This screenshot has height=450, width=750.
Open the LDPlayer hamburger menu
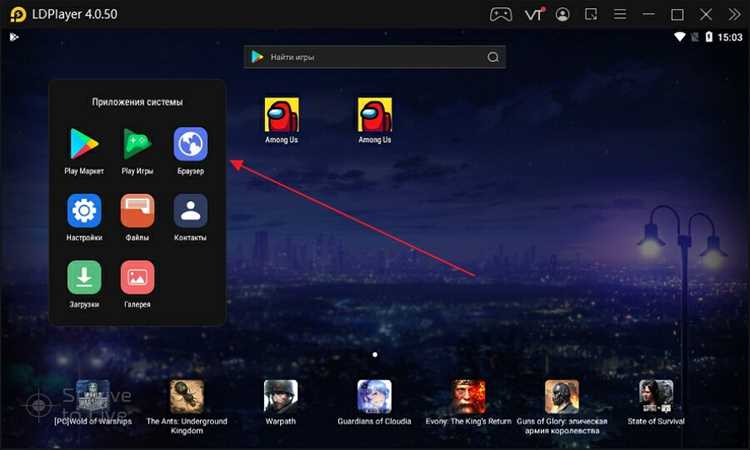coord(620,14)
